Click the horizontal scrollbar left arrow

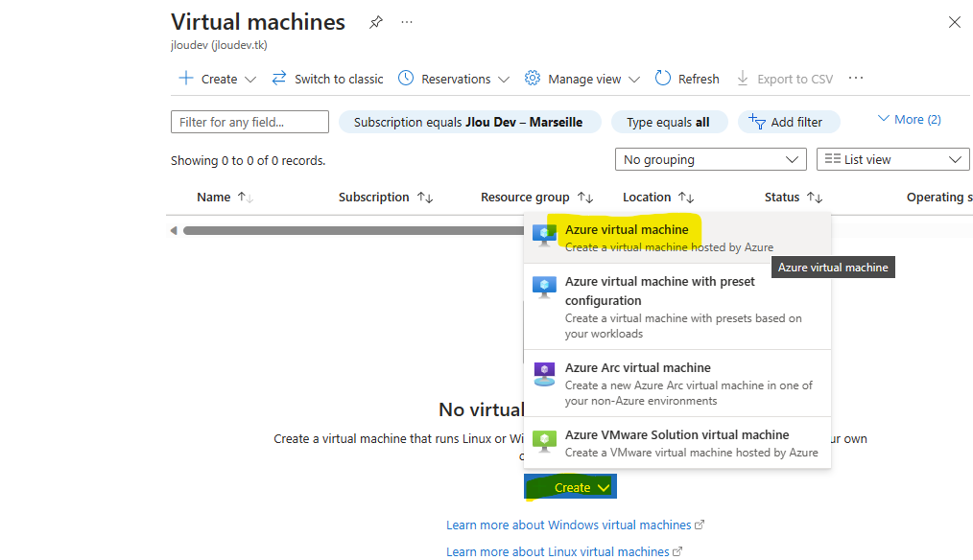coord(174,231)
